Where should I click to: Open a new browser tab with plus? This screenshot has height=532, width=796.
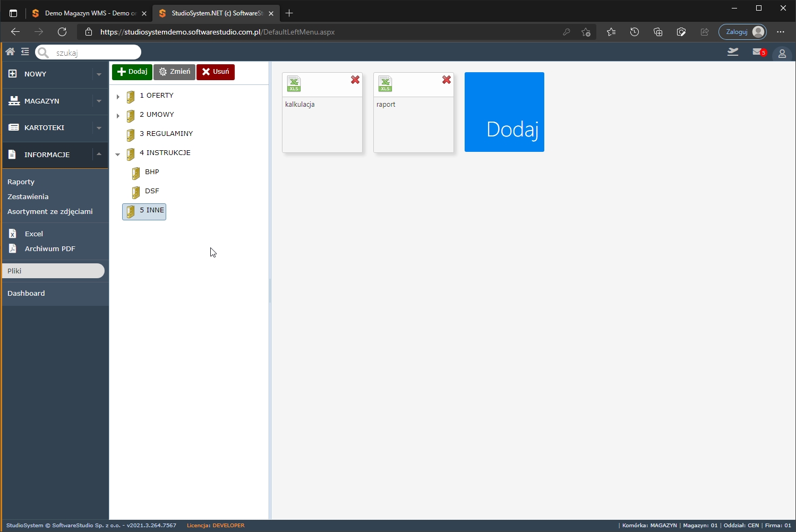point(289,13)
